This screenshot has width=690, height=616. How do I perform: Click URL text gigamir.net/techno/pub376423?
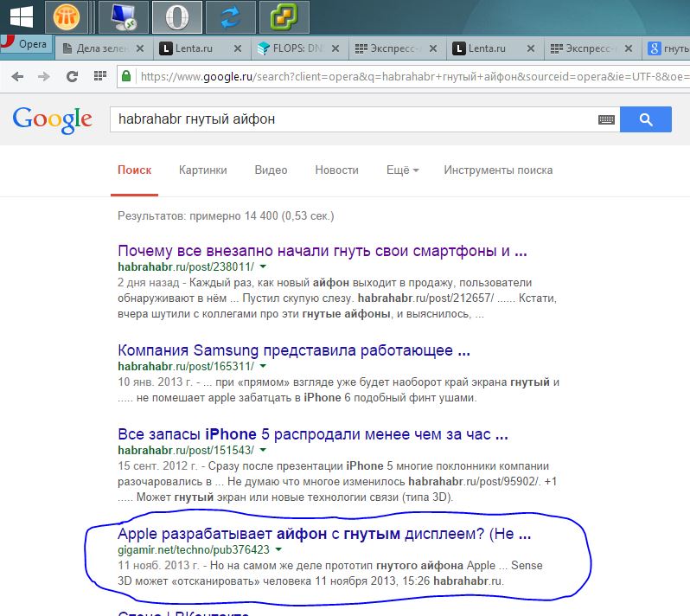194,550
